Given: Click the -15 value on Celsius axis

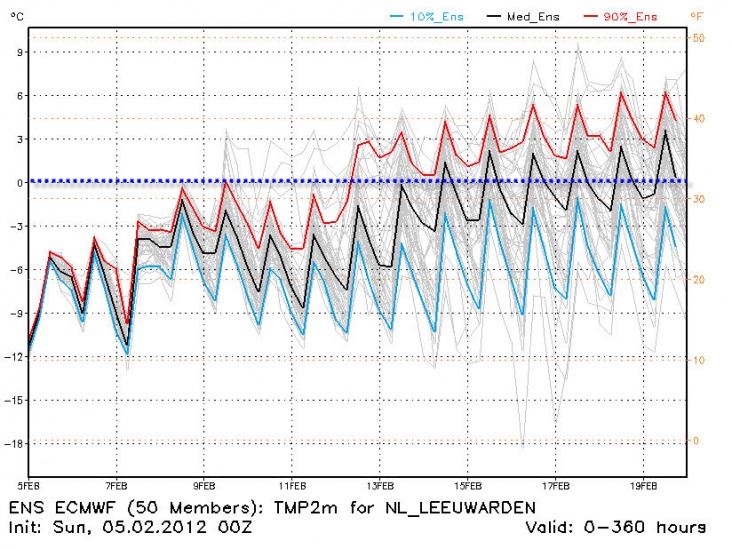Looking at the screenshot, I should [14, 401].
